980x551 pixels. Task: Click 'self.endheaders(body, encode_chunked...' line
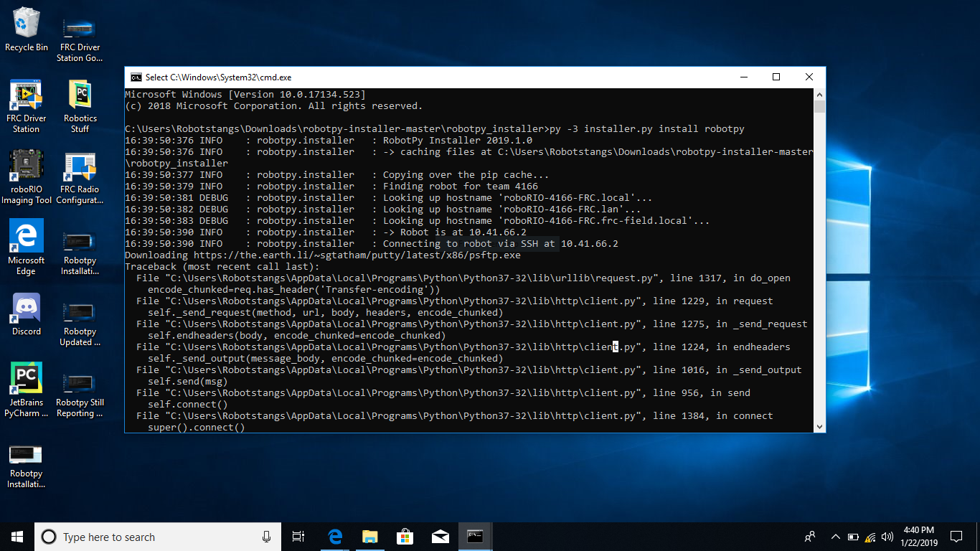pos(297,336)
